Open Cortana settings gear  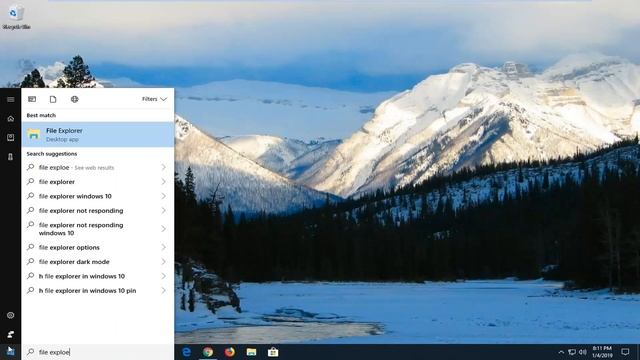click(x=11, y=315)
